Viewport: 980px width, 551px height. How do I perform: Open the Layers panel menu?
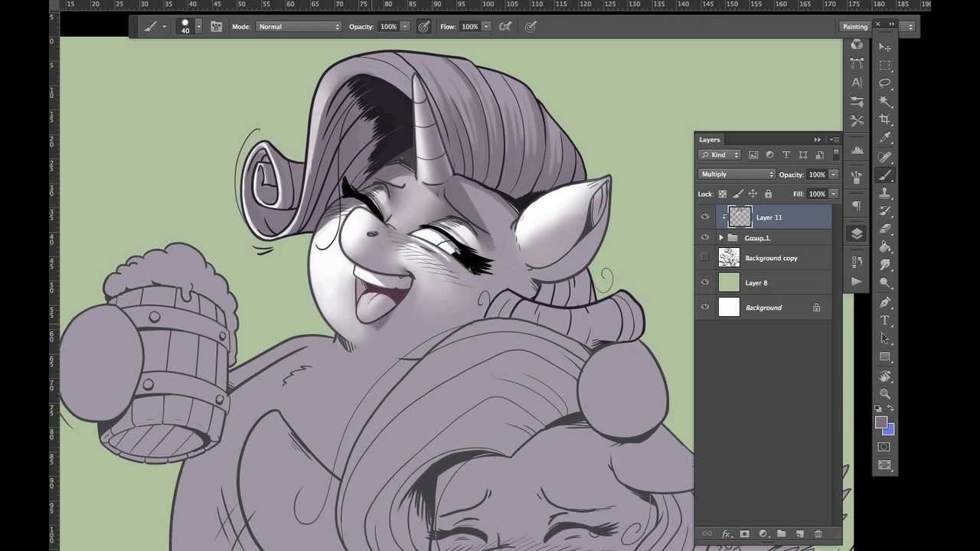(x=835, y=139)
